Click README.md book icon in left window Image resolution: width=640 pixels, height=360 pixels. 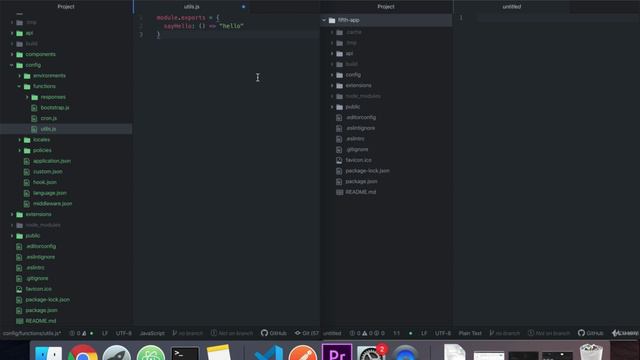click(19, 321)
